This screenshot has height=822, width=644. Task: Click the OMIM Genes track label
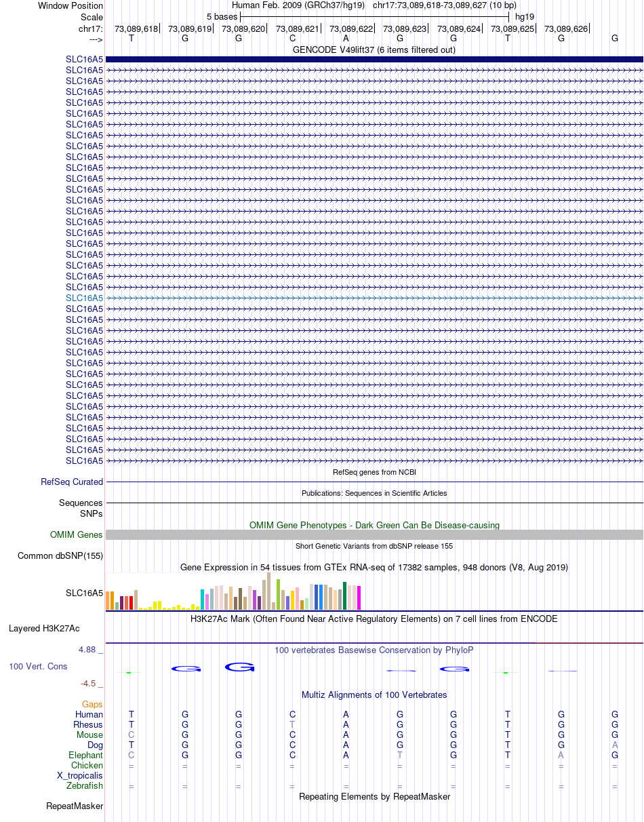click(77, 535)
